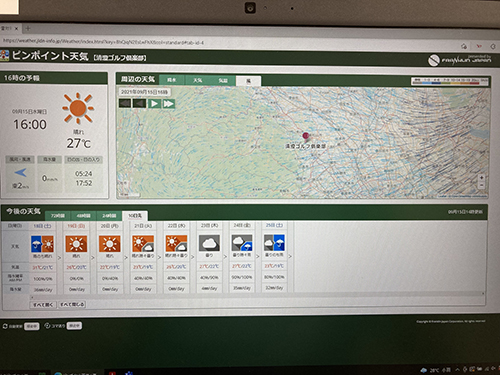
Task: Switch forecast to the 24時間 tab
Action: click(x=109, y=216)
